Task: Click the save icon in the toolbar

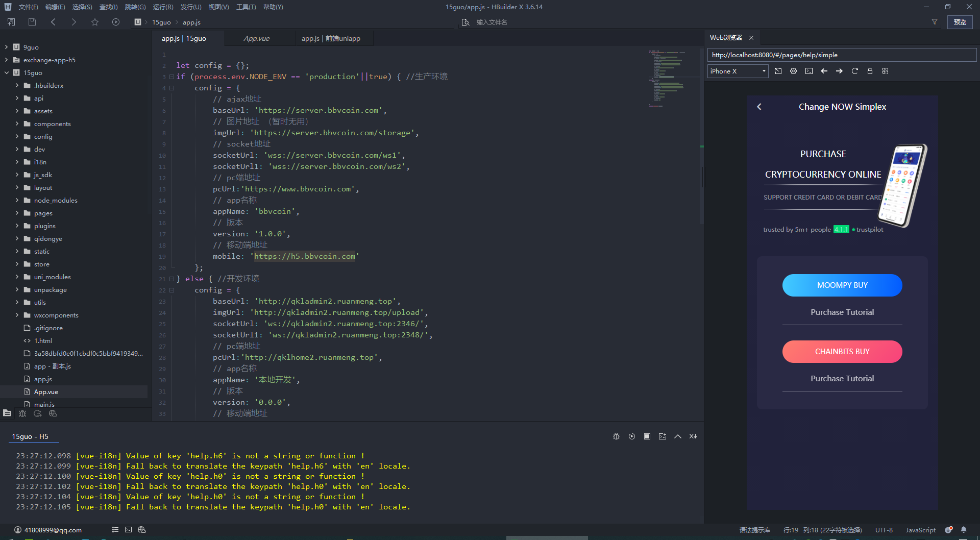Action: 32,22
